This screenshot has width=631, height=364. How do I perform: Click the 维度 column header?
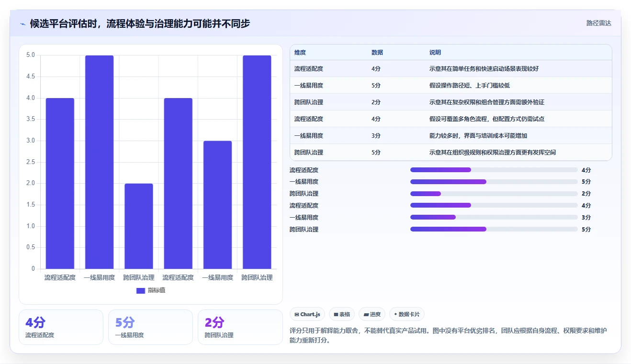click(300, 53)
